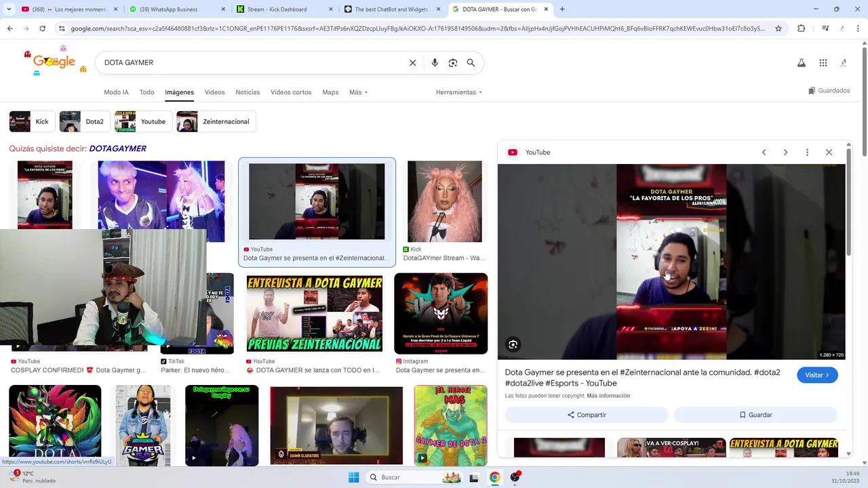Expand the Herramientas tools dropdown
This screenshot has height=488, width=868.
459,92
